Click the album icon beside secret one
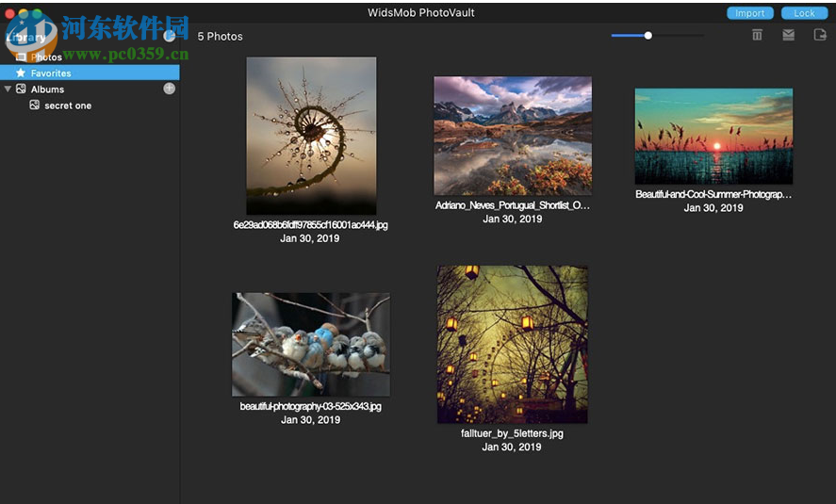The image size is (836, 504). (x=35, y=105)
